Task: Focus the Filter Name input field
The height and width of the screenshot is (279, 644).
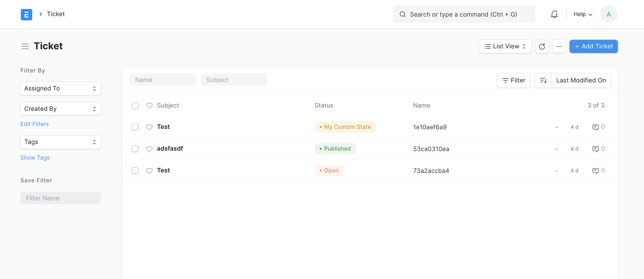Action: click(61, 198)
